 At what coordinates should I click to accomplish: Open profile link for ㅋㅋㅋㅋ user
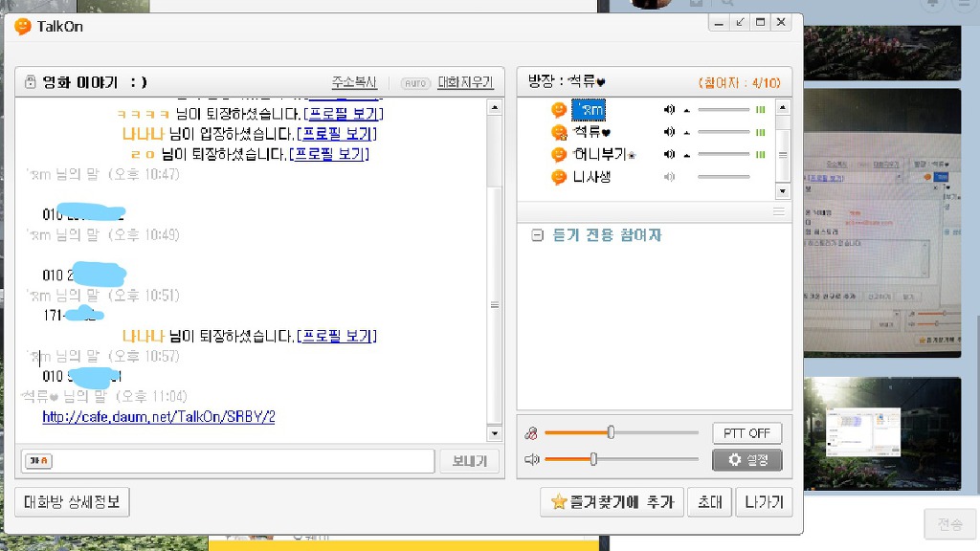click(x=344, y=114)
